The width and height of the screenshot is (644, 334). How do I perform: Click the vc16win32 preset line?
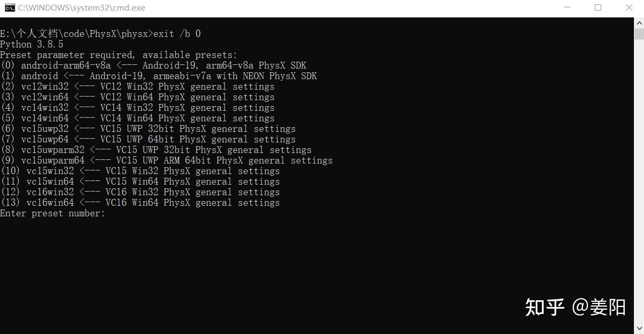pos(140,192)
